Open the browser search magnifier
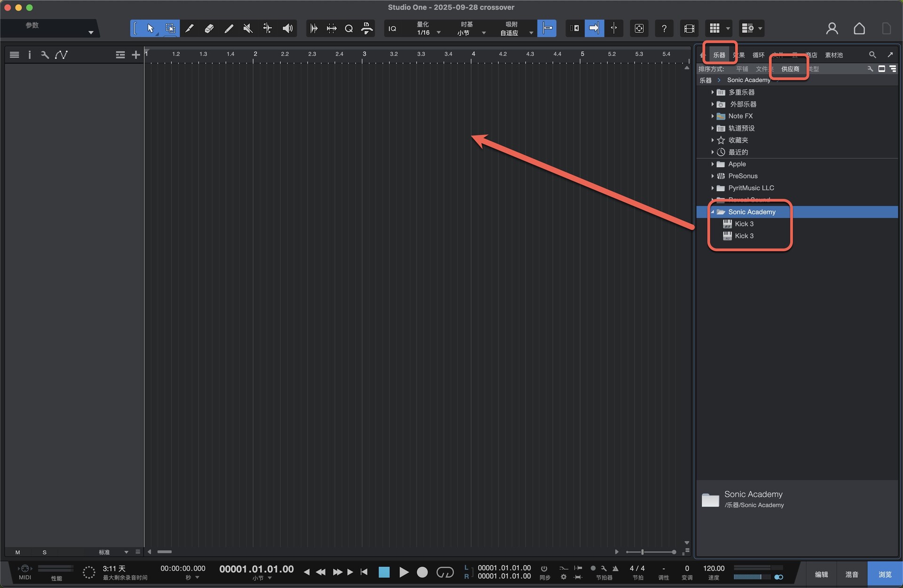Image resolution: width=903 pixels, height=588 pixels. point(872,55)
